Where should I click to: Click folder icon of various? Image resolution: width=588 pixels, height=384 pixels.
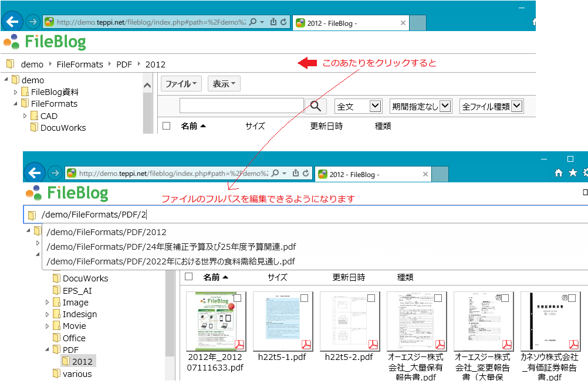pos(56,373)
